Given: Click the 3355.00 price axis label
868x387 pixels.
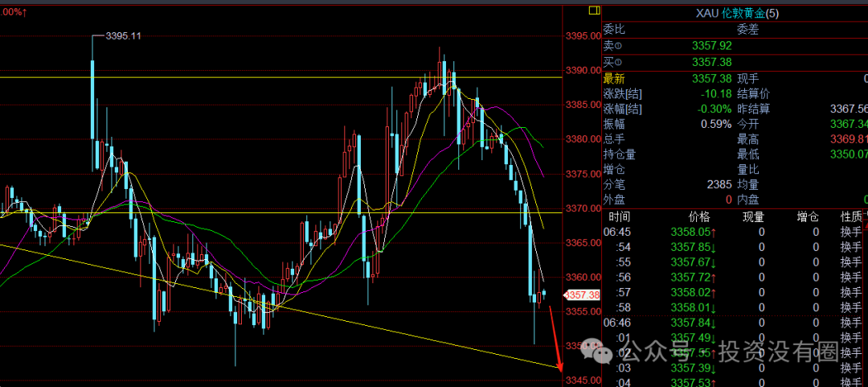Looking at the screenshot, I should tap(583, 311).
